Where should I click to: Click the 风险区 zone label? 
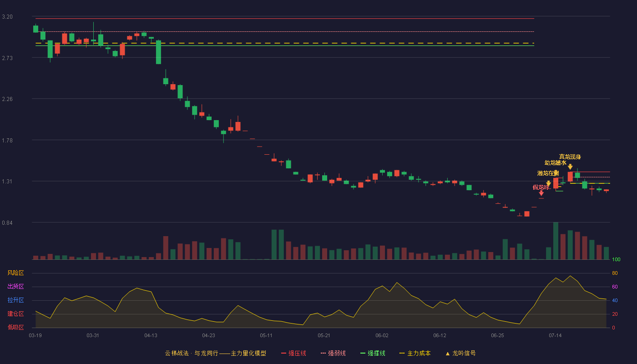coord(15,273)
